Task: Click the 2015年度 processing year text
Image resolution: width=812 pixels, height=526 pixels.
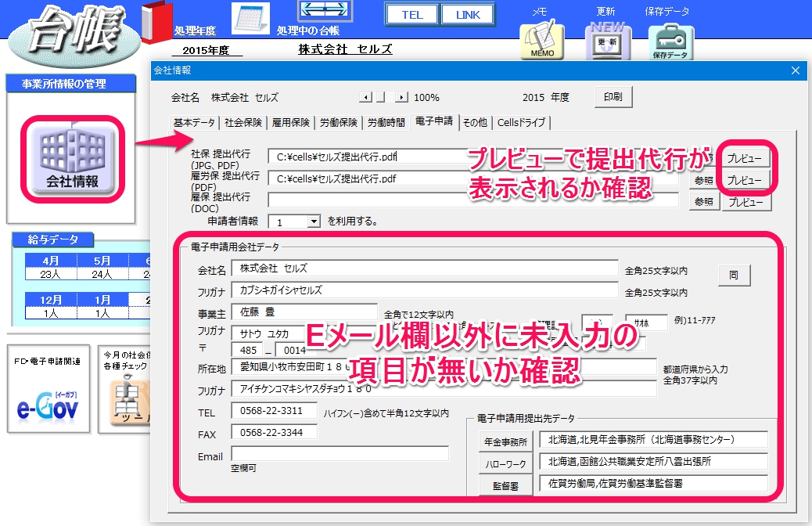Action: click(x=206, y=50)
